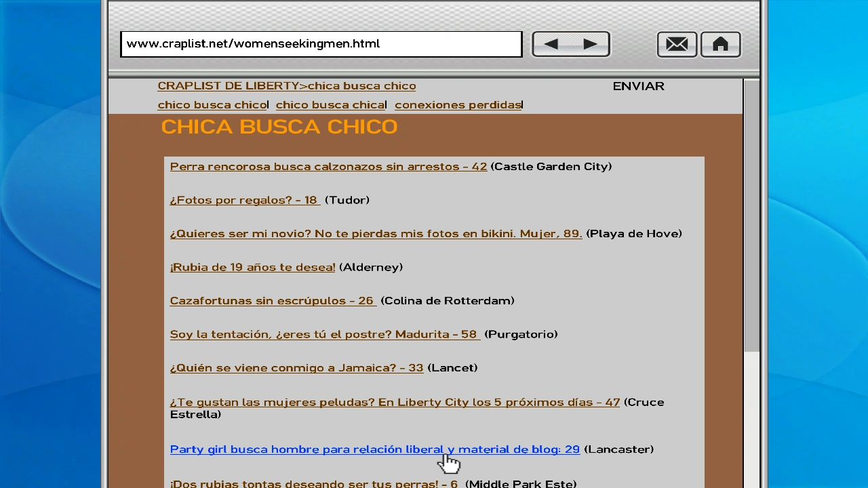Go back with the left arrow button
Viewport: 868px width, 488px height.
551,45
